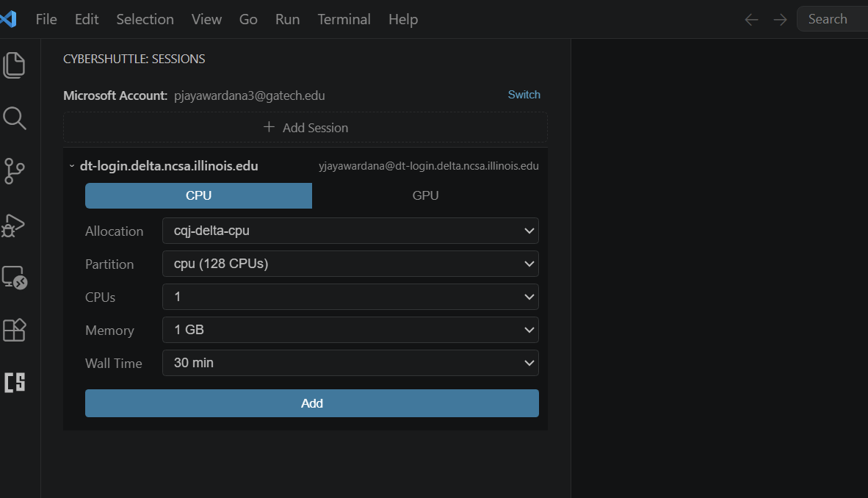Viewport: 868px width, 498px height.
Task: Open the Allocation dropdown cqj-delta-cpu
Action: click(350, 231)
